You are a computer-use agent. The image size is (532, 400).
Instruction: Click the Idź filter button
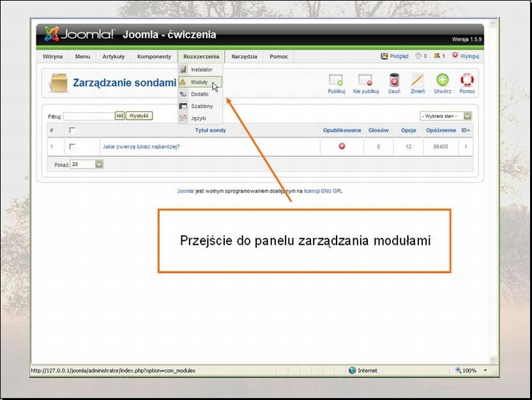pos(120,116)
